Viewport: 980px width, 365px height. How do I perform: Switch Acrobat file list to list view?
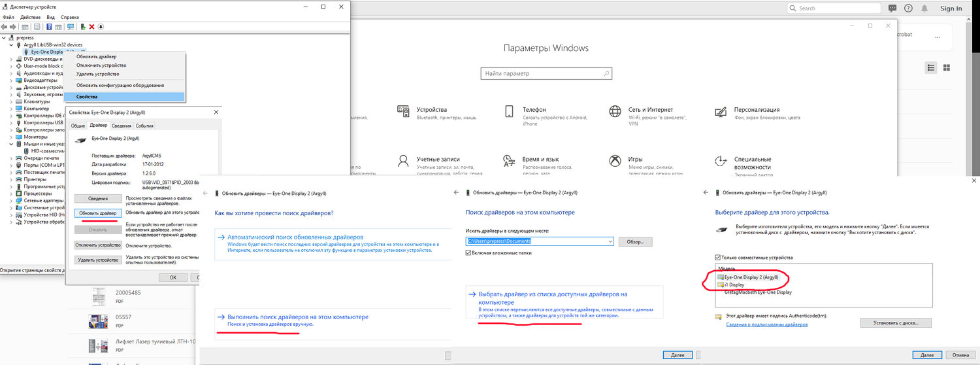pyautogui.click(x=932, y=67)
